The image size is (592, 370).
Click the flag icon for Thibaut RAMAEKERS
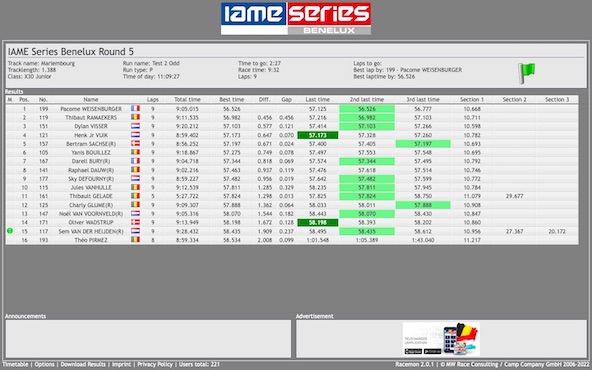click(135, 117)
